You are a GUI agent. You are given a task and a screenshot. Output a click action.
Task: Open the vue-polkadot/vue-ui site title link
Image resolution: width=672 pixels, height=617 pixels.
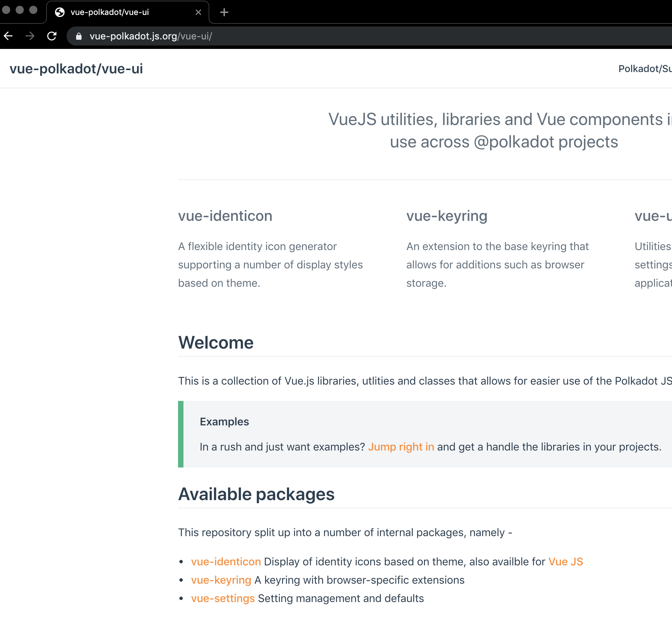click(76, 69)
